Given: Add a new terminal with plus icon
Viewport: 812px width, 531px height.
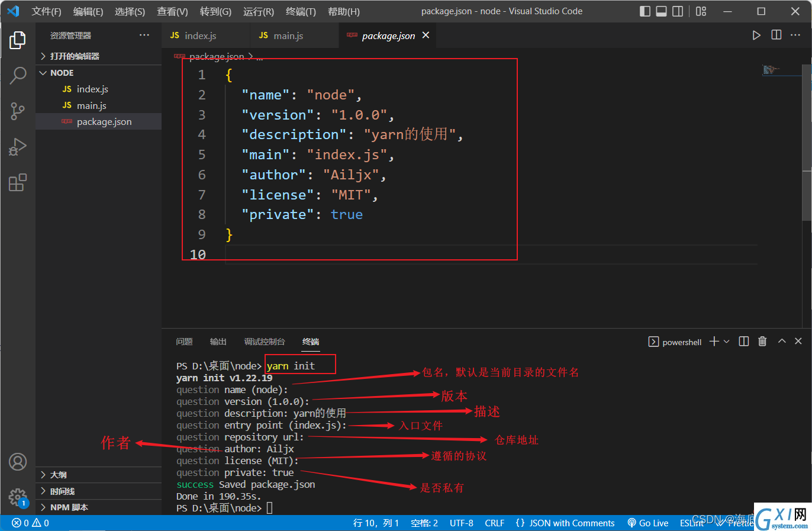Looking at the screenshot, I should tap(714, 342).
